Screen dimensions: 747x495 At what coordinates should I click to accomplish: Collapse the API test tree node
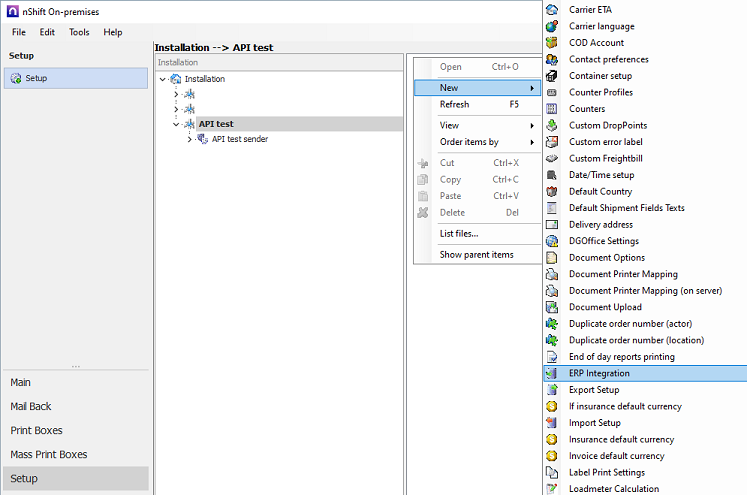(x=176, y=124)
